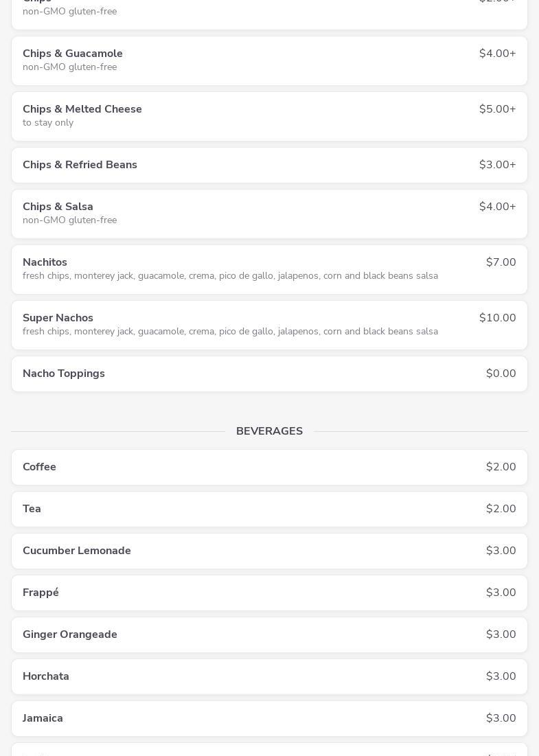Click the $0.00 price on Nacho Toppings

coord(501,374)
